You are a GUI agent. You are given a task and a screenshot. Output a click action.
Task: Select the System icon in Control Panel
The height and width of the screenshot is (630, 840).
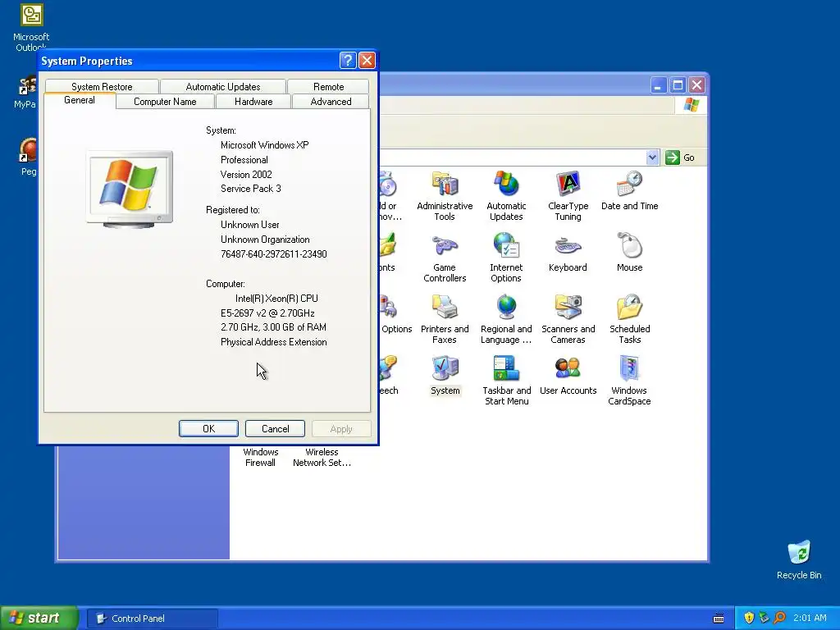tap(445, 376)
